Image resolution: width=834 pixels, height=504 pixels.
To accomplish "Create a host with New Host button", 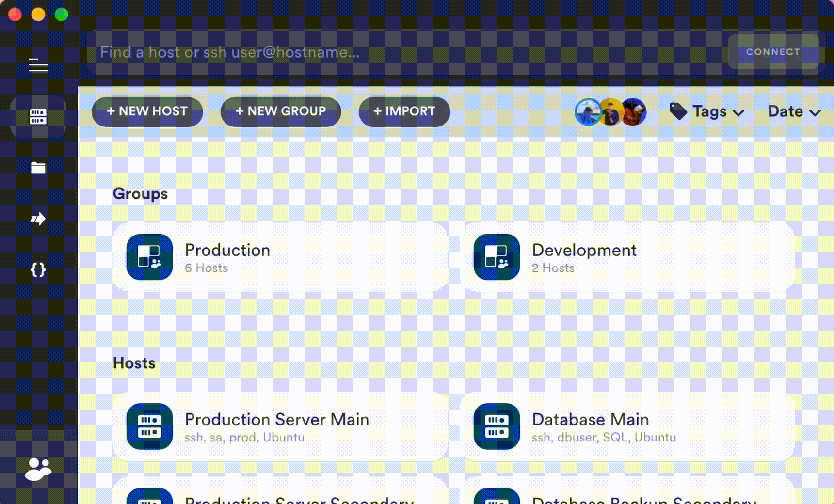I will click(x=147, y=112).
